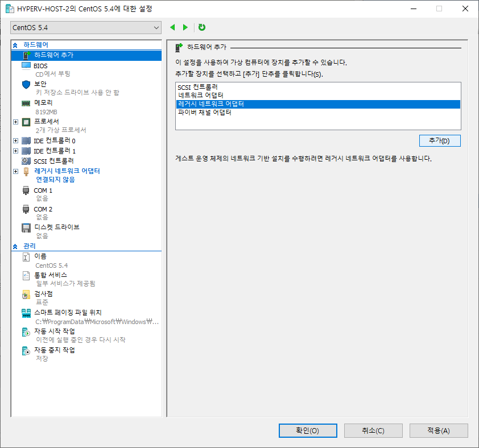Viewport: 479px width, 448px height.
Task: Click the COM 1 port icon
Action: [26, 190]
